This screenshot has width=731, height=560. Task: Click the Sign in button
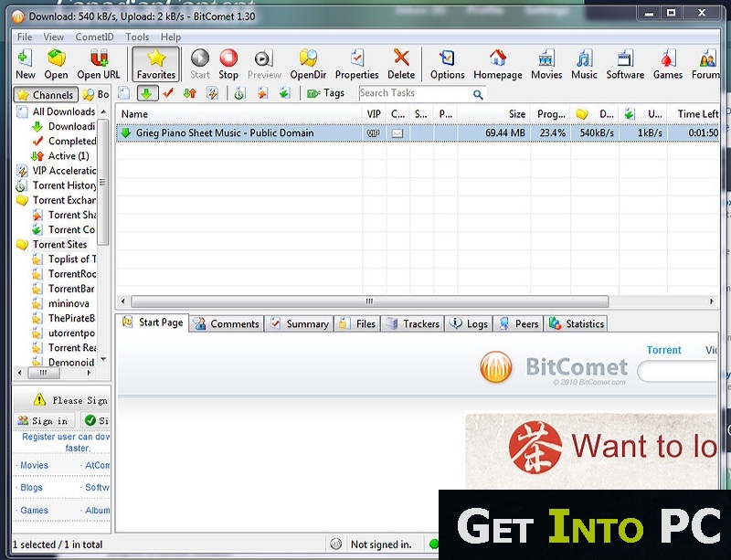[x=44, y=420]
